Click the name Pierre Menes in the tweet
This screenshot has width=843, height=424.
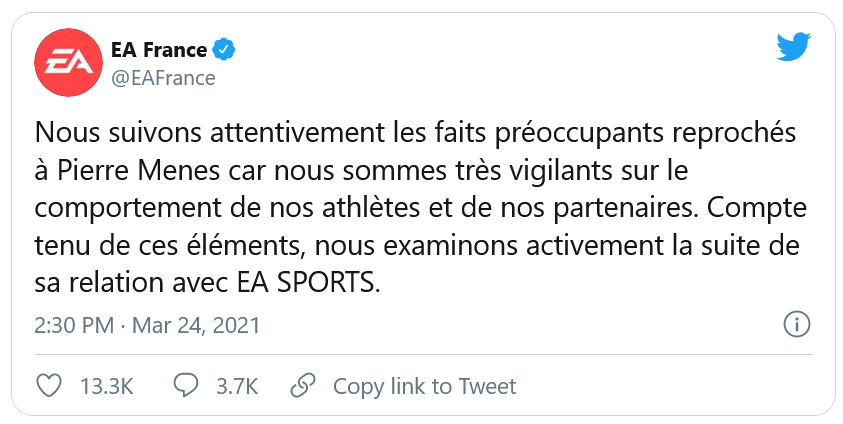coord(127,170)
